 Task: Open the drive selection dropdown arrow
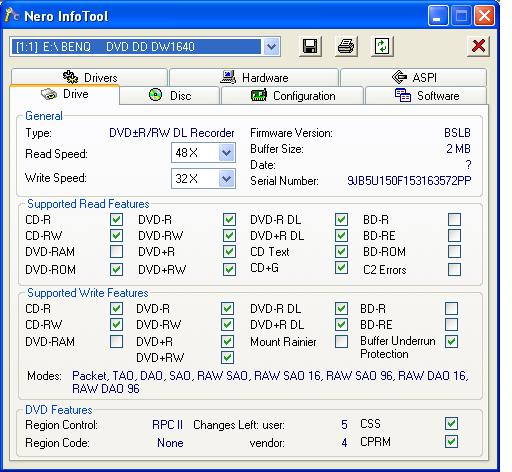pyautogui.click(x=272, y=47)
